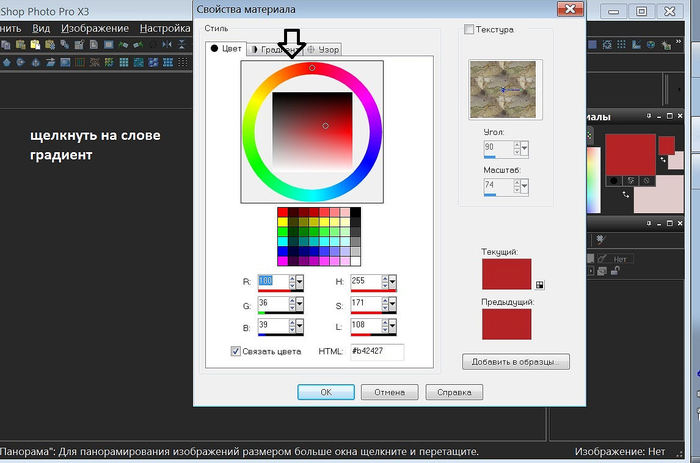Viewport: 700px width, 463px height.
Task: Click the HTML color code field
Action: (x=376, y=351)
